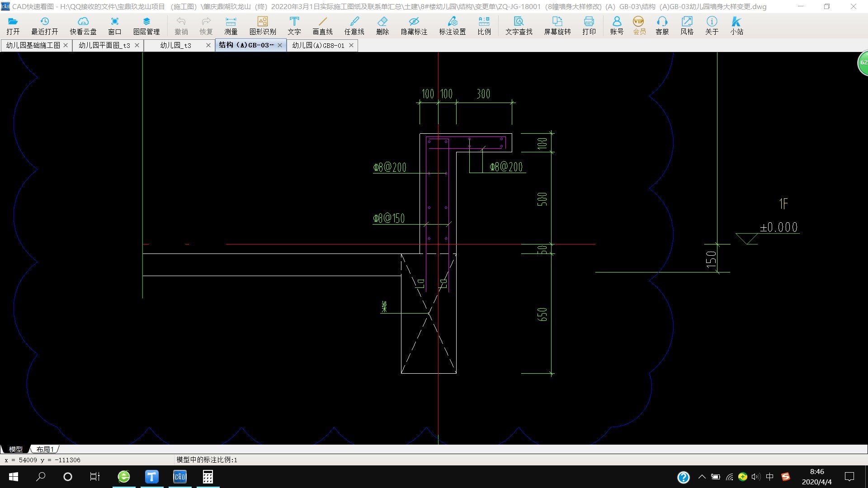Open 客服 customer service
Viewport: 868px width, 488px height.
pos(662,26)
